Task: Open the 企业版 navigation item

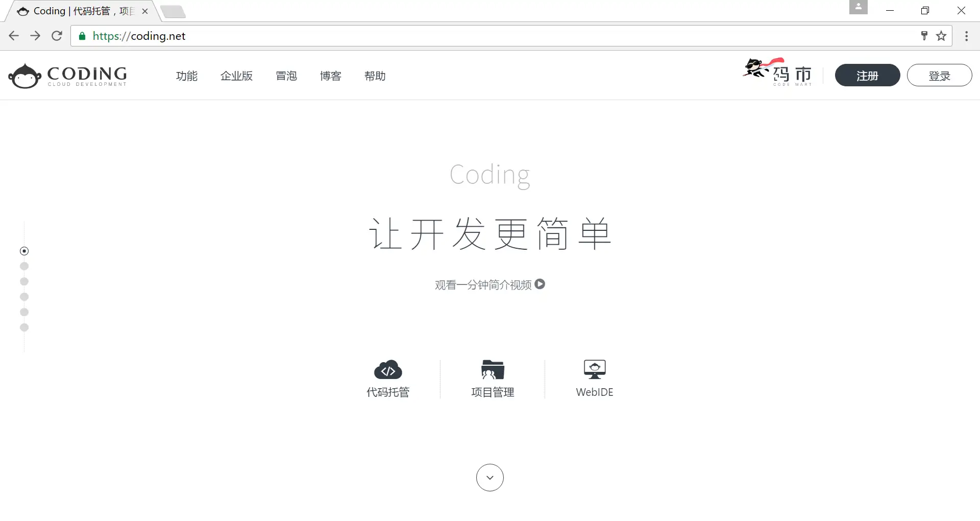Action: 236,76
